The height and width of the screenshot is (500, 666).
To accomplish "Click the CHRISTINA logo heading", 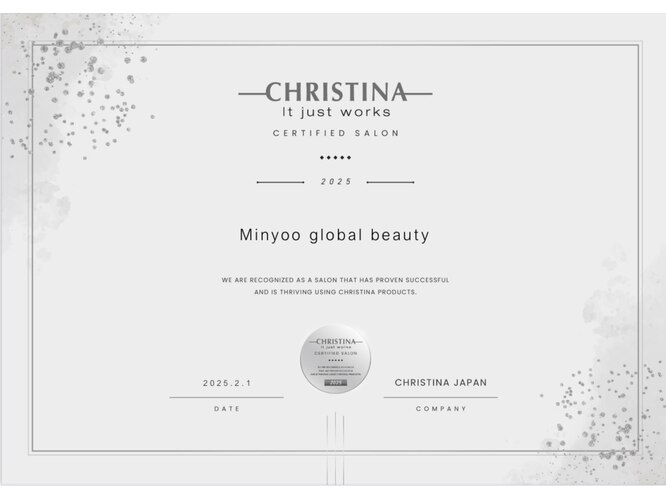I will tap(336, 92).
